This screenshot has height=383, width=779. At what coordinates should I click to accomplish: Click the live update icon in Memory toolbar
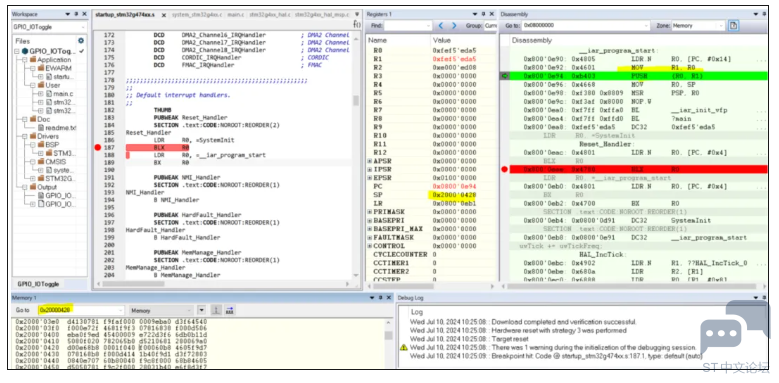(230, 310)
